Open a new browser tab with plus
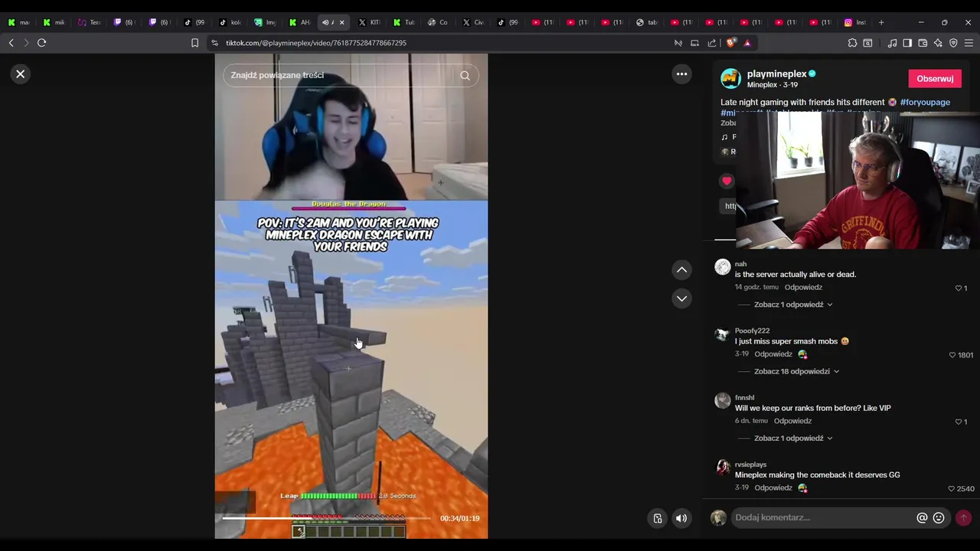980x551 pixels. click(881, 22)
